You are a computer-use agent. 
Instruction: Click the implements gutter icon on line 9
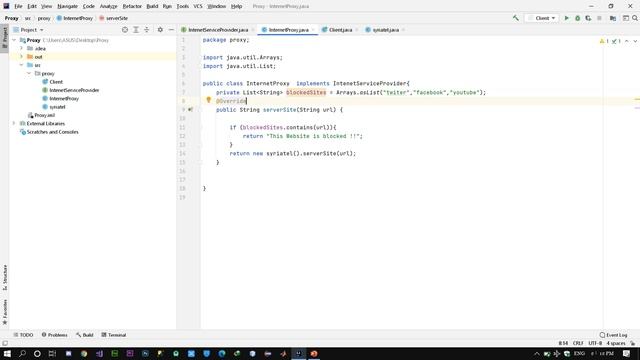[190, 109]
